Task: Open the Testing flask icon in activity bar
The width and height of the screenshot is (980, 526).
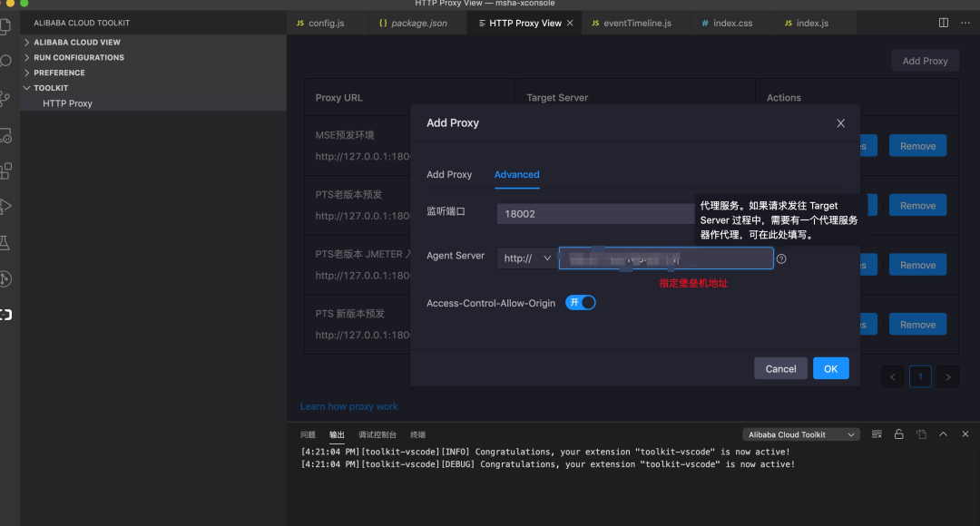Action: tap(5, 242)
